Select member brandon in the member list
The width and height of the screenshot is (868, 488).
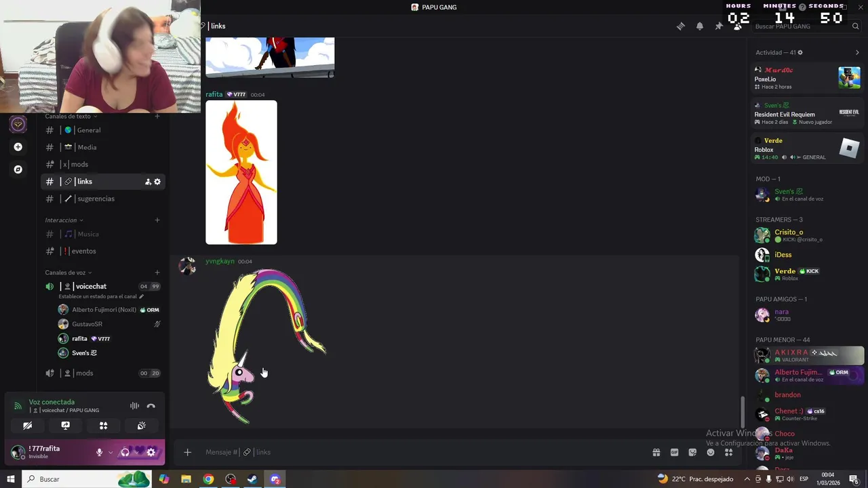807,394
